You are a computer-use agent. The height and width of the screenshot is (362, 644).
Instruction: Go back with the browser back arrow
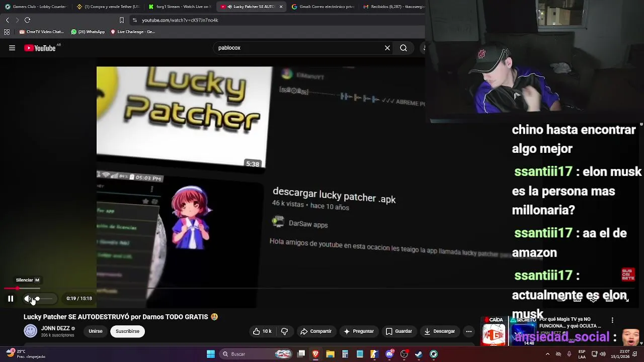[x=7, y=20]
